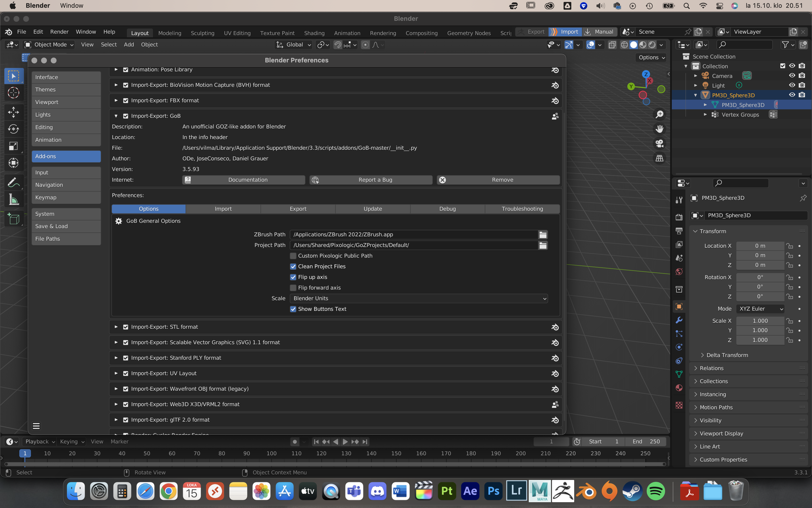
Task: Select the Cursor tool
Action: (x=14, y=93)
